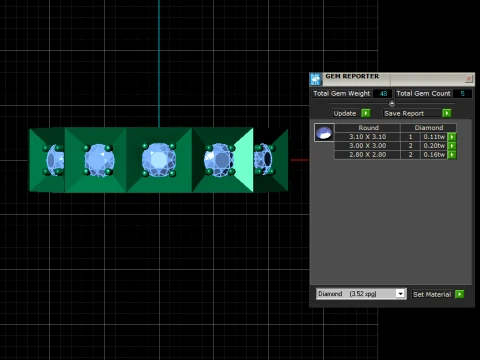Select the round gem thumbnail

tap(324, 133)
